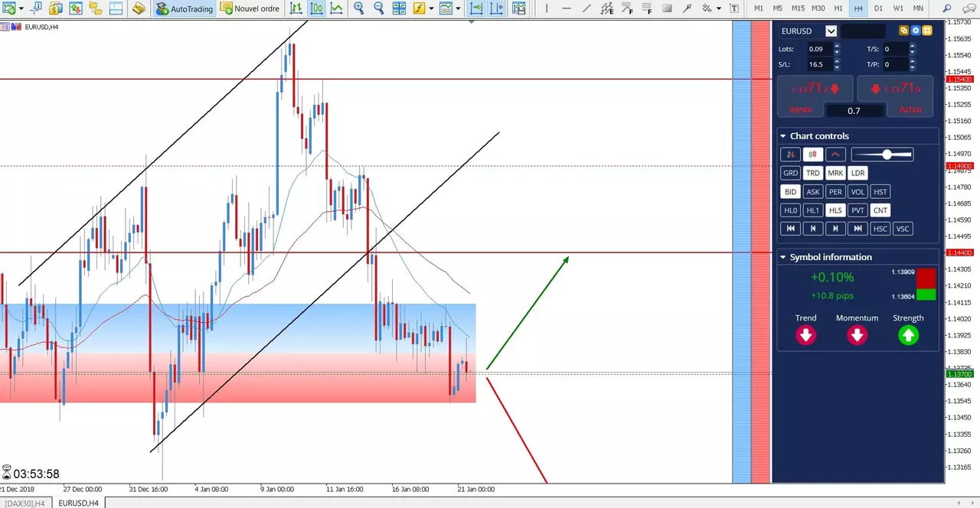This screenshot has width=980, height=508.
Task: Switch chart to bar chart mode
Action: 296,8
